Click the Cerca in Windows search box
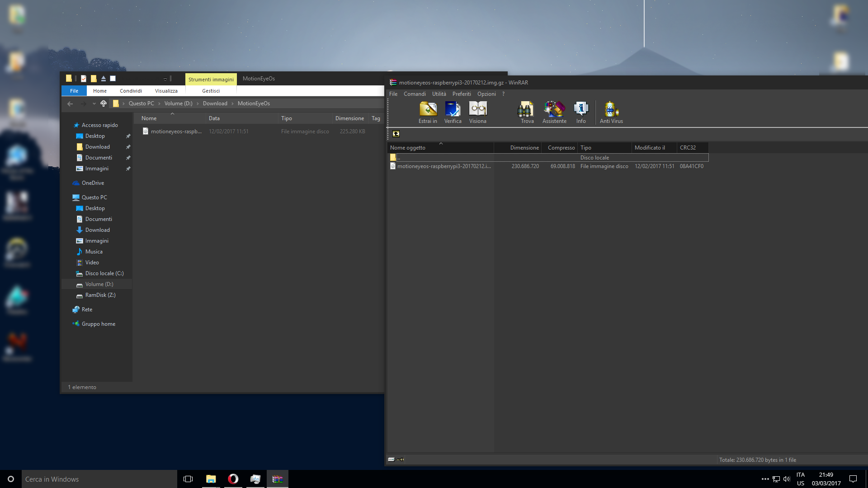868x488 pixels. pyautogui.click(x=99, y=479)
